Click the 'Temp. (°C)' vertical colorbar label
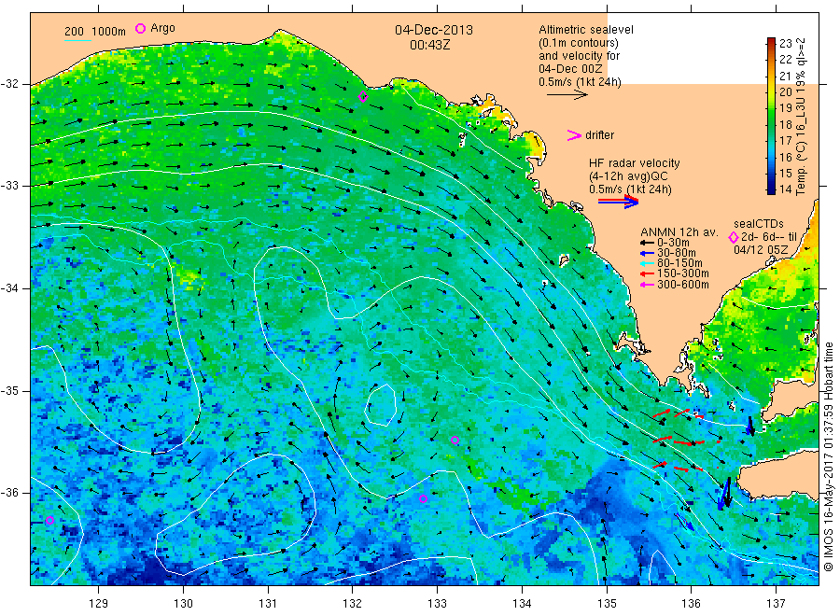Viewport: 840px width, 616px height. pyautogui.click(x=801, y=168)
